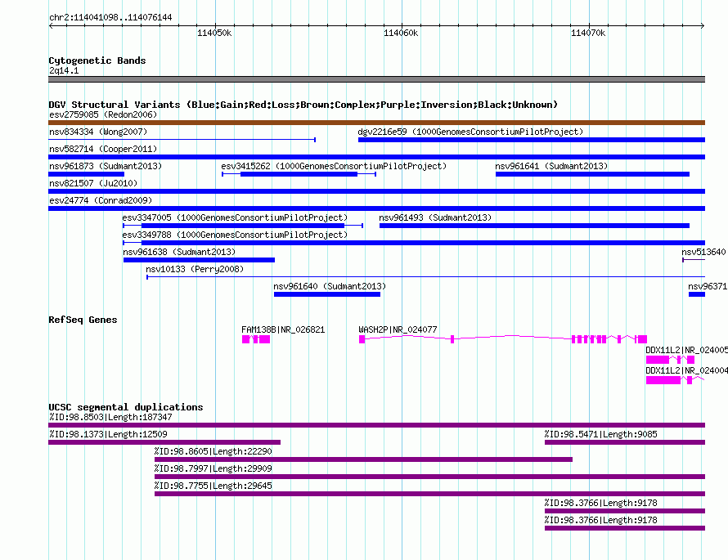This screenshot has height=560, width=728.
Task: Open the RefSeq Genes track title
Action: pos(83,320)
